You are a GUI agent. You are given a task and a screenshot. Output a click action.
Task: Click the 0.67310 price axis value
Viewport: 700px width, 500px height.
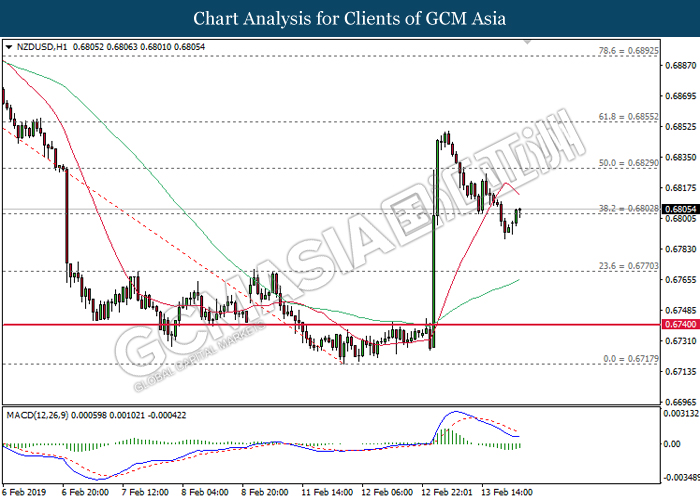(680, 341)
